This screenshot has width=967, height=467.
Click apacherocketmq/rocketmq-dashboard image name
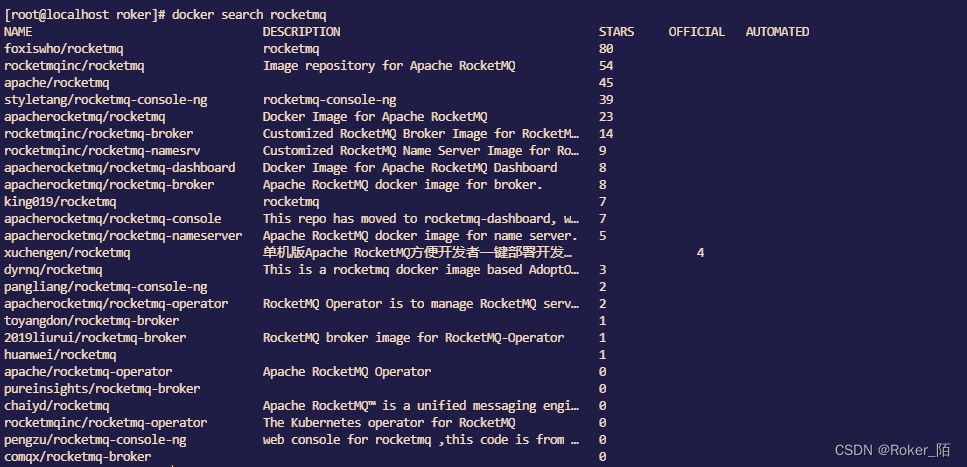pyautogui.click(x=120, y=168)
